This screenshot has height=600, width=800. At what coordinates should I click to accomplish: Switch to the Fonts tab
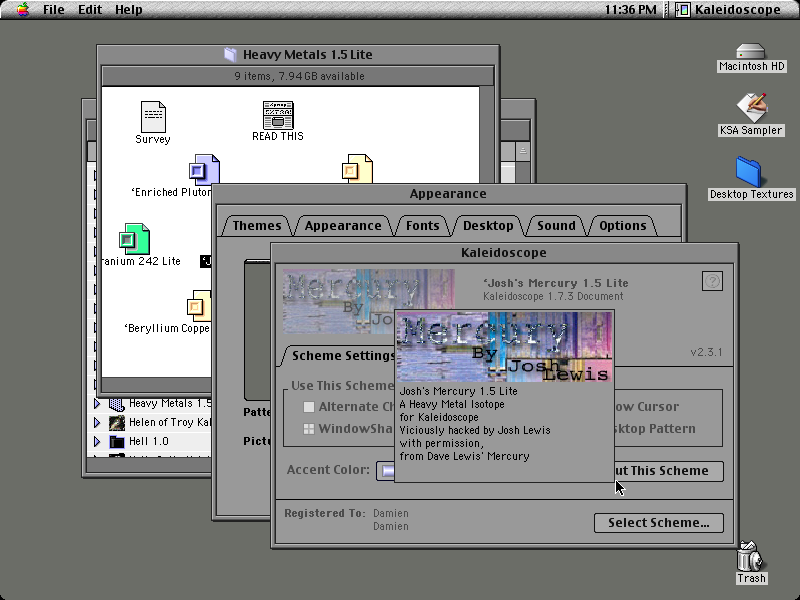422,226
